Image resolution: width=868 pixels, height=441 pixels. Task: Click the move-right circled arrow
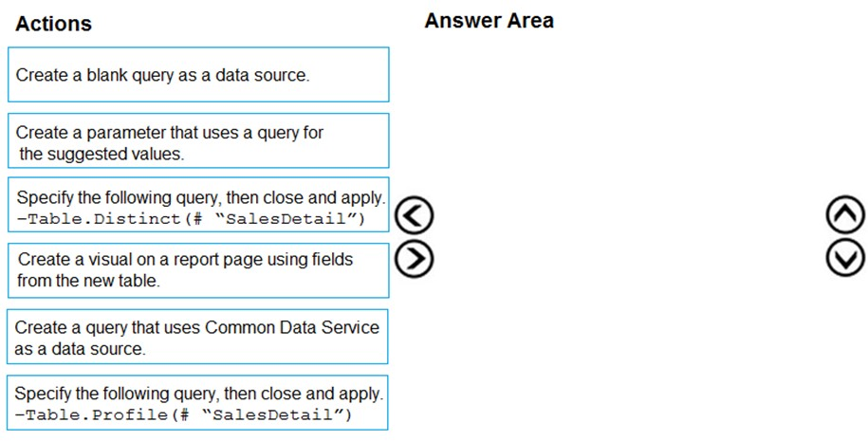(x=414, y=257)
